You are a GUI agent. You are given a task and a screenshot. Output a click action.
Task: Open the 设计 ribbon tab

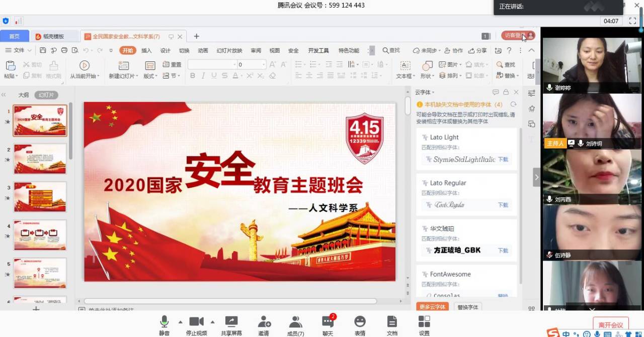(165, 50)
